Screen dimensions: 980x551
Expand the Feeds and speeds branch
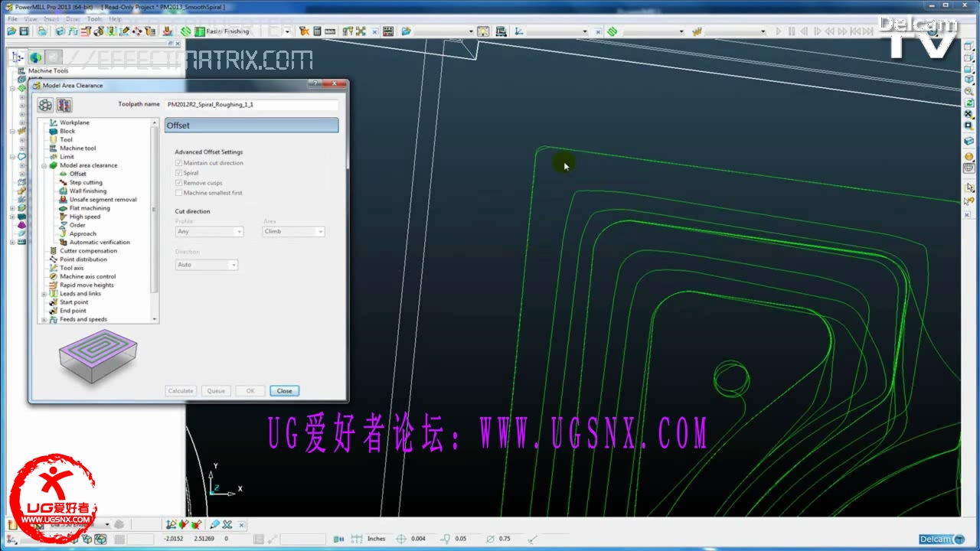click(44, 319)
